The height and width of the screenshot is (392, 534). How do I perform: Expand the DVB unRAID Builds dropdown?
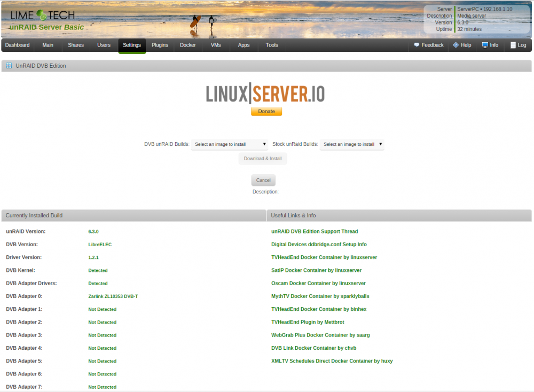point(230,144)
